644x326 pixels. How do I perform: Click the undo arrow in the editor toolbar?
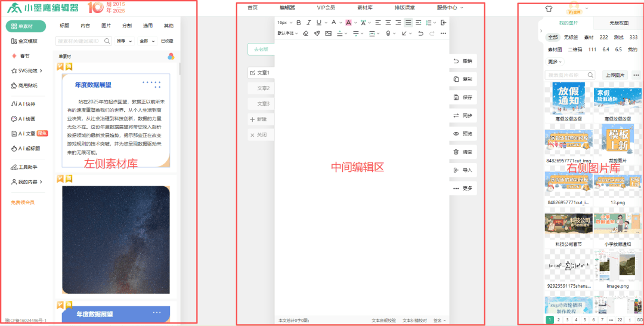[x=421, y=33]
